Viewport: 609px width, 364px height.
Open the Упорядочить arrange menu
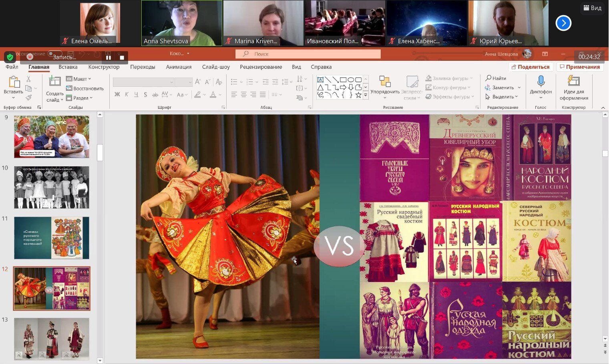(x=385, y=88)
